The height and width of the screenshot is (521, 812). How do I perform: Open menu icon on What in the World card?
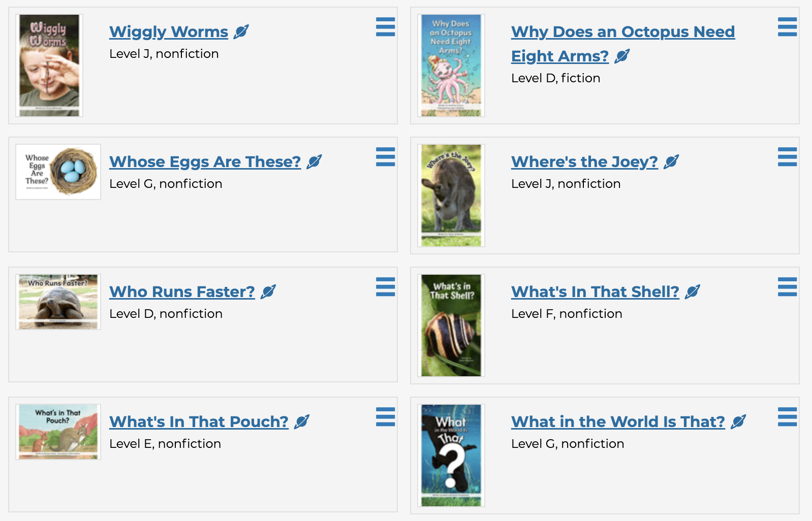coord(787,417)
